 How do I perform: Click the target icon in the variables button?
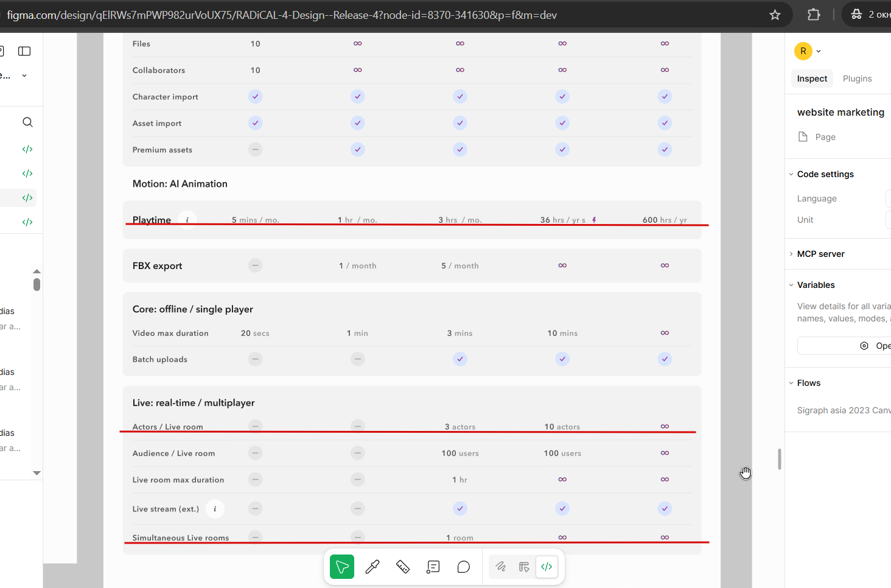[864, 346]
